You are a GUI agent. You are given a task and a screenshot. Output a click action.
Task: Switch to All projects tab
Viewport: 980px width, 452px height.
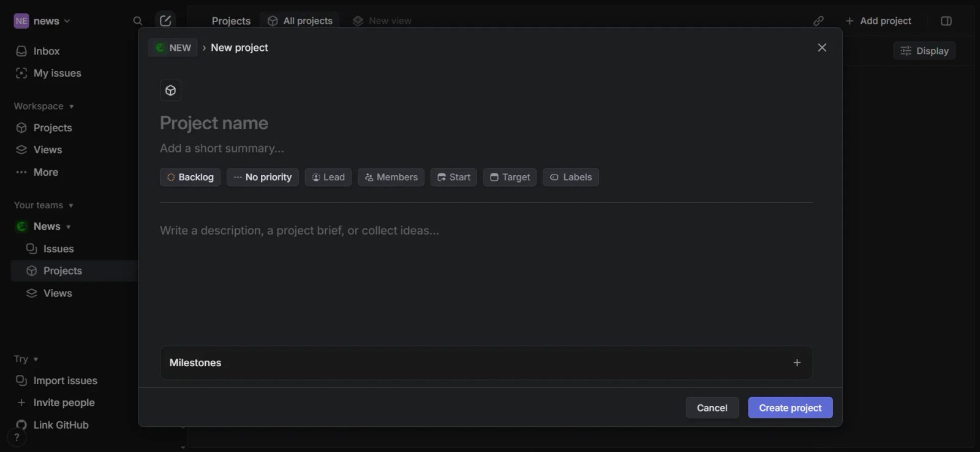300,21
